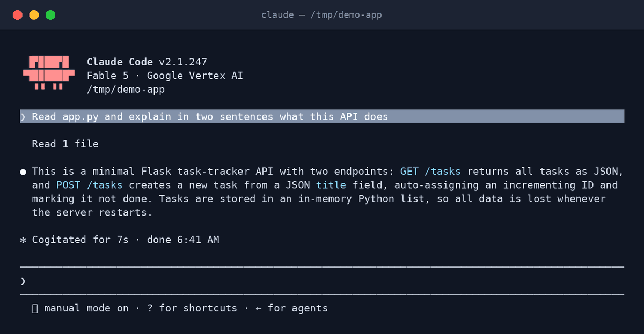
Task: Click the Claude Code pixel mascot logo
Action: coord(48,72)
